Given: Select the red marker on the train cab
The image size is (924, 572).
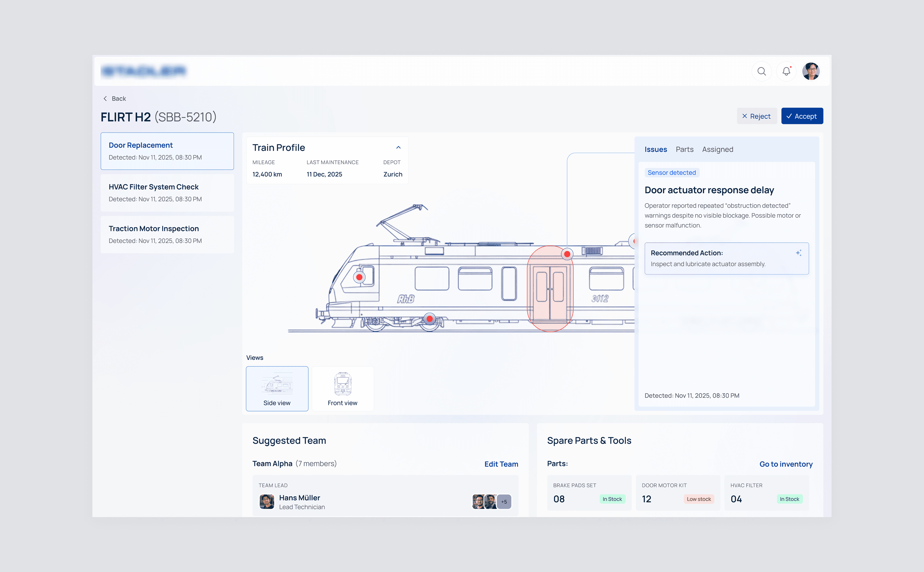Looking at the screenshot, I should click(x=359, y=277).
